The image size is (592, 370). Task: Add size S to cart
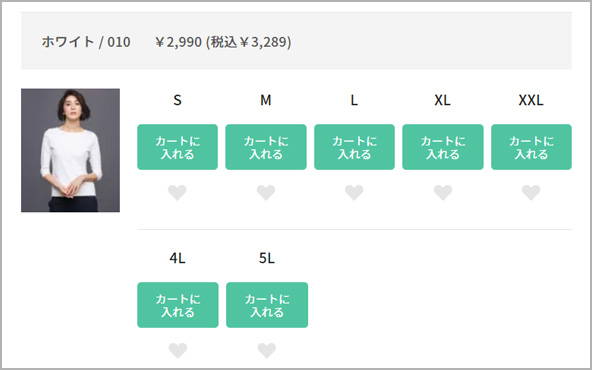point(177,147)
